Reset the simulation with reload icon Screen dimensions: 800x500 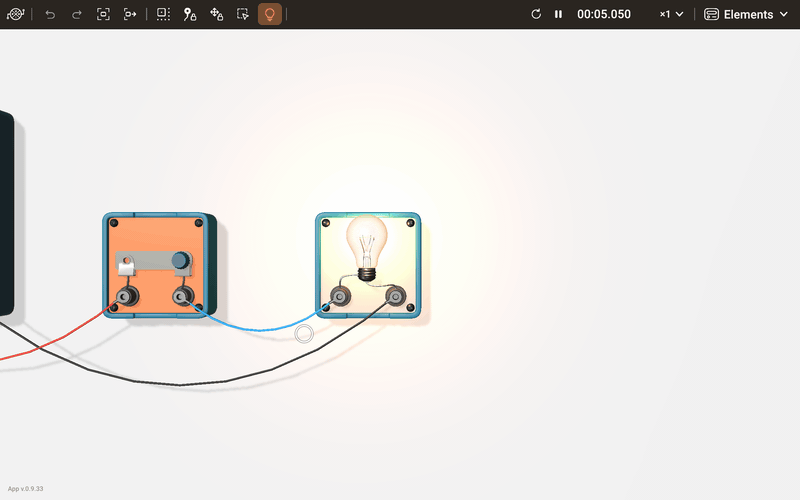[536, 14]
